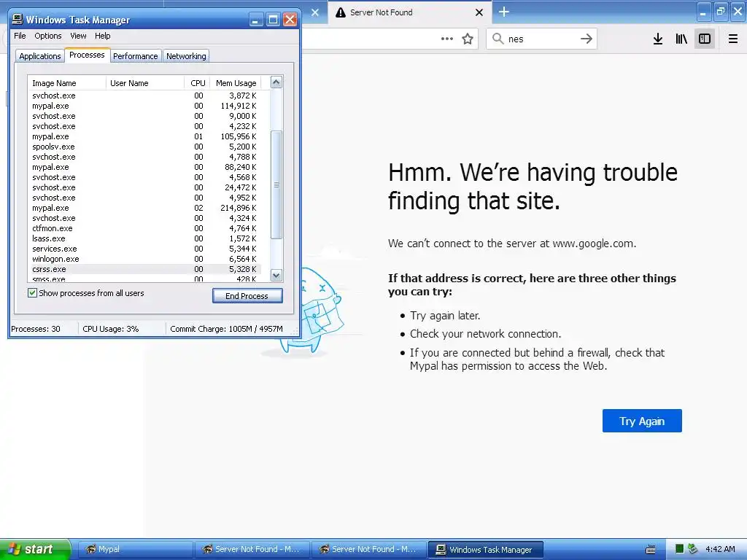Select the ctfmon.exe process row
Image resolution: width=747 pixels, height=560 pixels.
coord(144,228)
